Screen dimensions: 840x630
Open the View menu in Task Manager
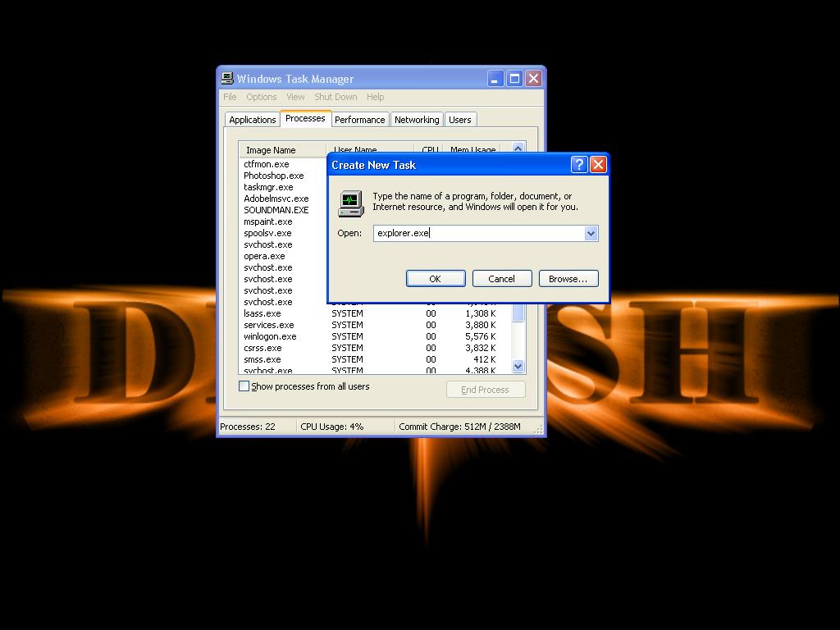[295, 97]
